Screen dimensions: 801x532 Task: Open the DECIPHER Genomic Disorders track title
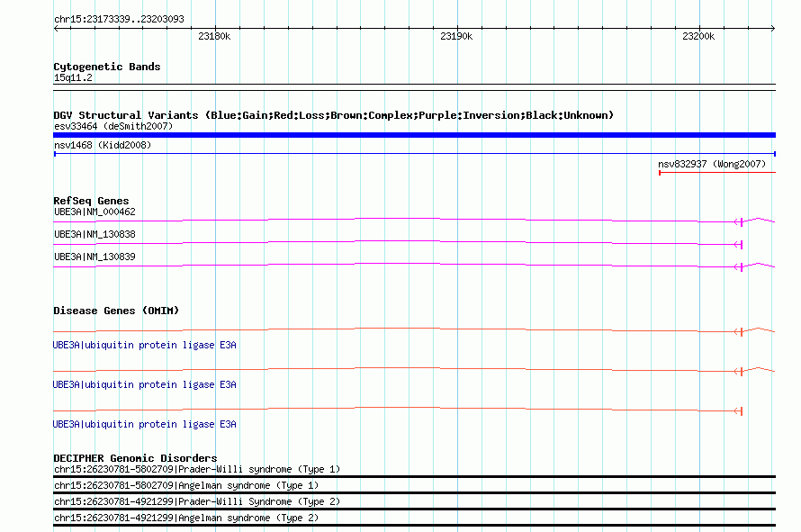click(135, 458)
